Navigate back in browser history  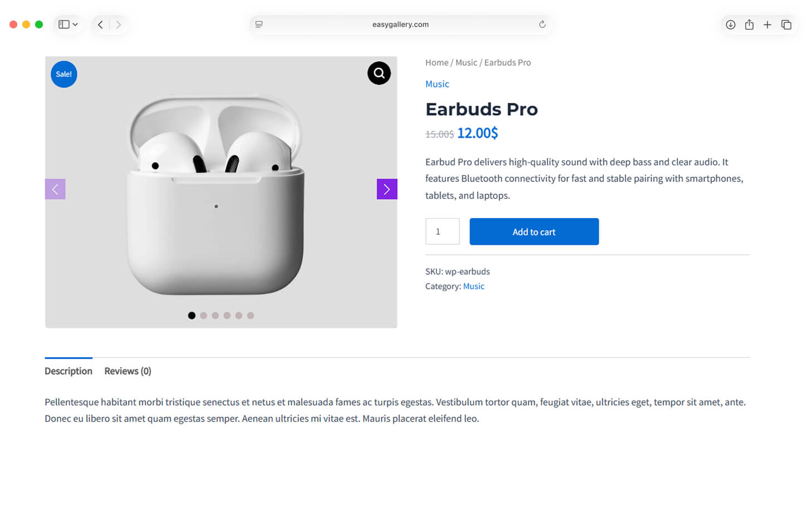100,24
